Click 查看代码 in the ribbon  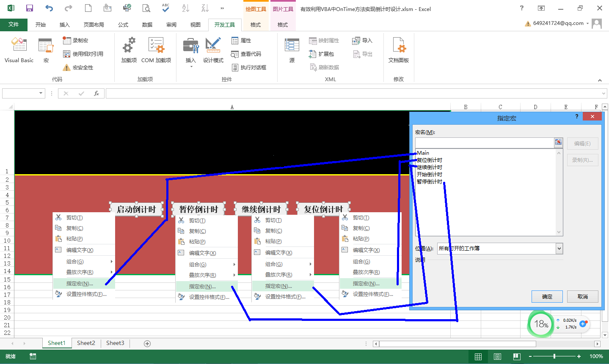tap(246, 54)
